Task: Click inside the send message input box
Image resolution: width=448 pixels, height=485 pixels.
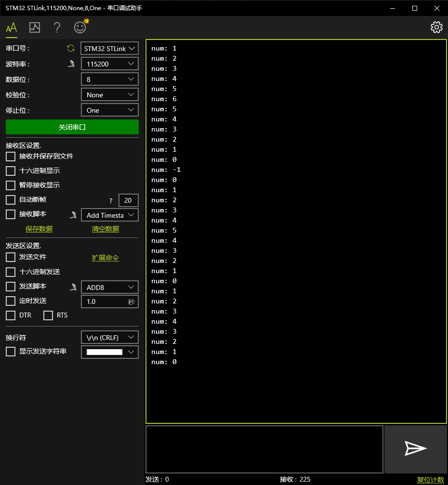Action: [x=264, y=448]
